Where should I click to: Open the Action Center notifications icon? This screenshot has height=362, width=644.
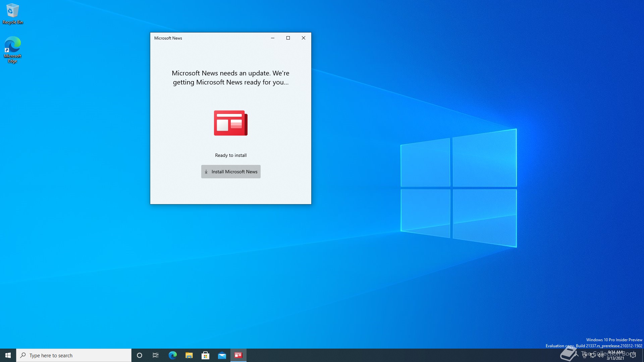633,355
